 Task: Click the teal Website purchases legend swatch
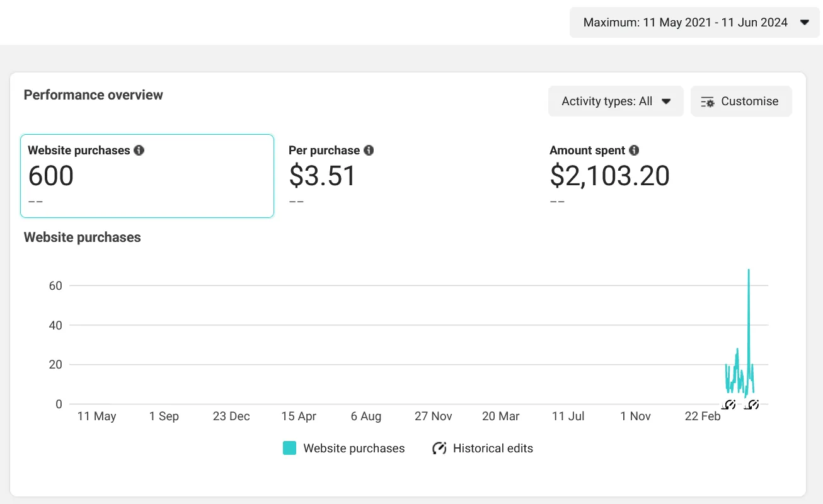(x=289, y=449)
